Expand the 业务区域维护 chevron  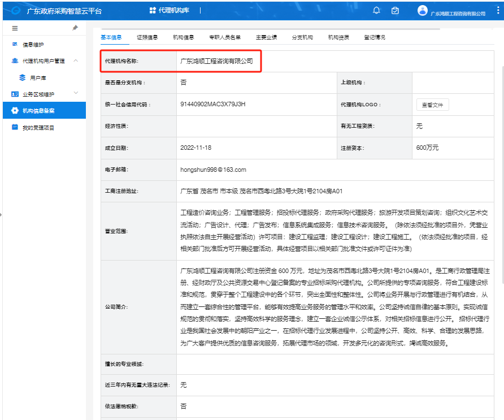tap(76, 93)
